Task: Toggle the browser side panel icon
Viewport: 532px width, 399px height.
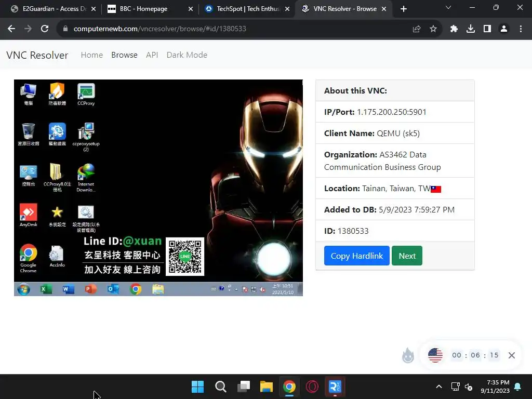Action: [487, 29]
